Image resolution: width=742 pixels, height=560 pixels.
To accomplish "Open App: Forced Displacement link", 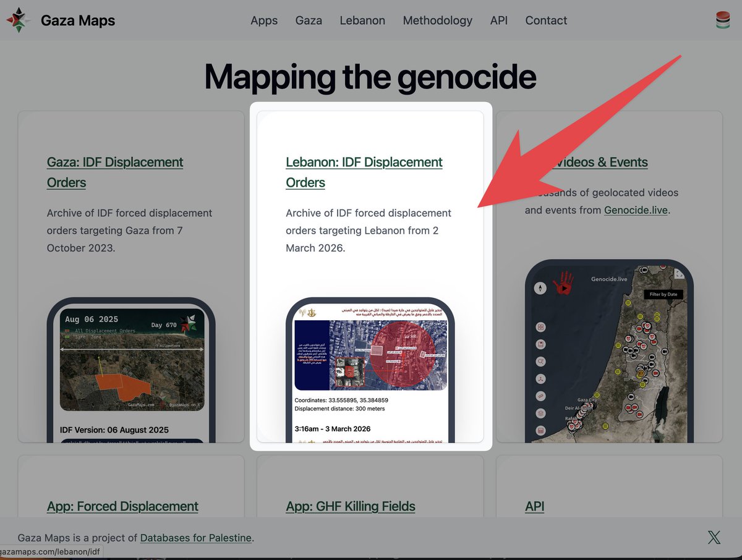I will click(122, 506).
